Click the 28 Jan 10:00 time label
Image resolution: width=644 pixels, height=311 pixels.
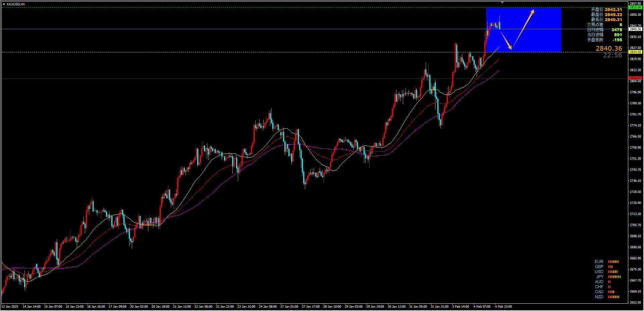click(332, 307)
